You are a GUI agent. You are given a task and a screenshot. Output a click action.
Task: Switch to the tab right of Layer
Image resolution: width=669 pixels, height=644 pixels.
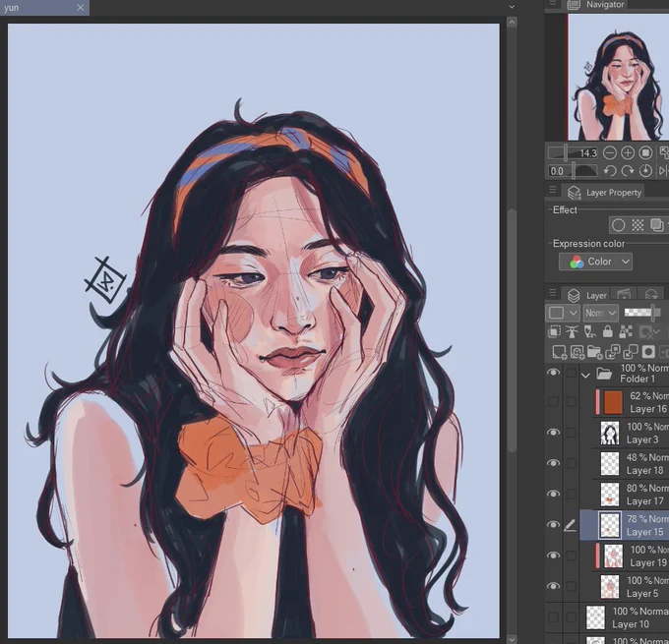(624, 294)
